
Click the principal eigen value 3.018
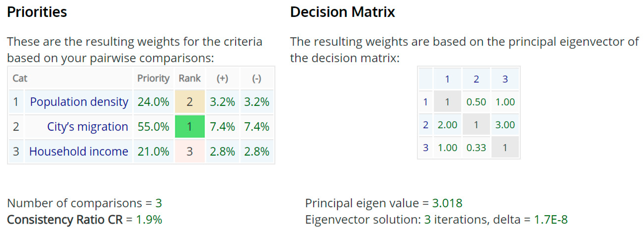[x=447, y=203]
